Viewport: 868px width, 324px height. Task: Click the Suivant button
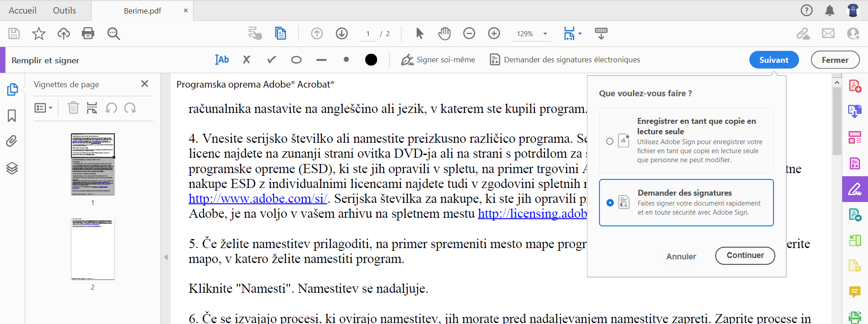pos(774,60)
